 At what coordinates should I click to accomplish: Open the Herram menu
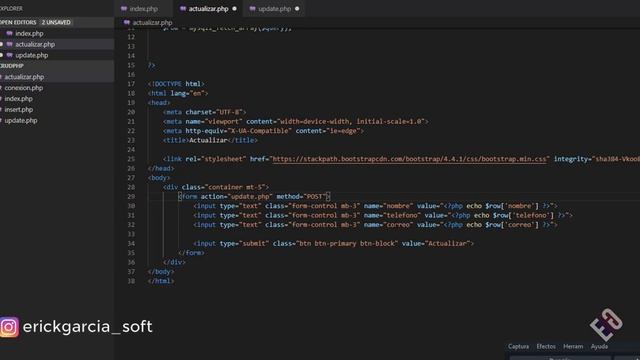pyautogui.click(x=573, y=347)
